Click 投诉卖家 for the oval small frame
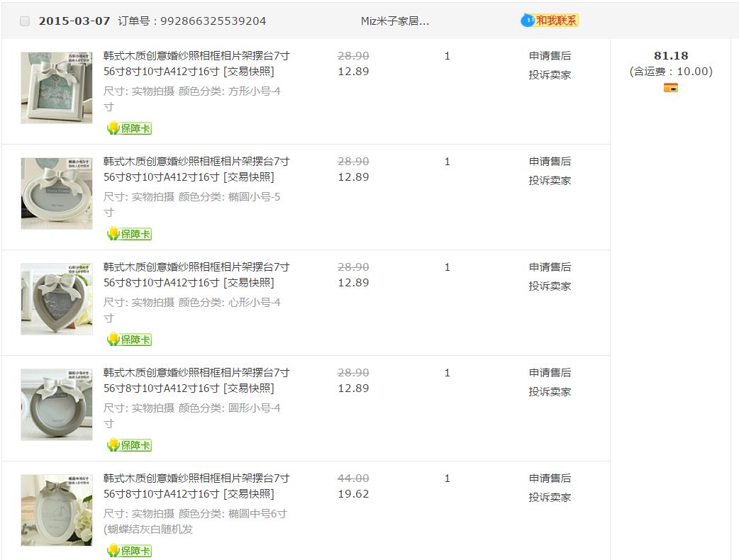Image resolution: width=739 pixels, height=560 pixels. point(550,181)
